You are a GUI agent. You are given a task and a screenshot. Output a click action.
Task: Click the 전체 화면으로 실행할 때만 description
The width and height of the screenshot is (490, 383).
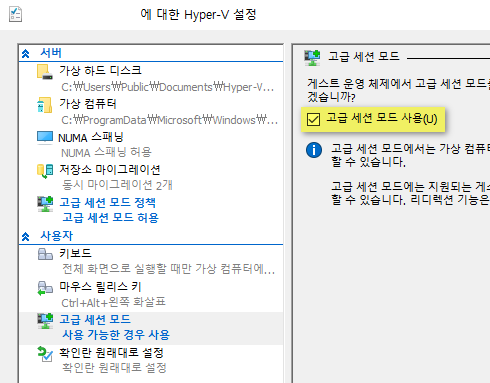(x=169, y=269)
